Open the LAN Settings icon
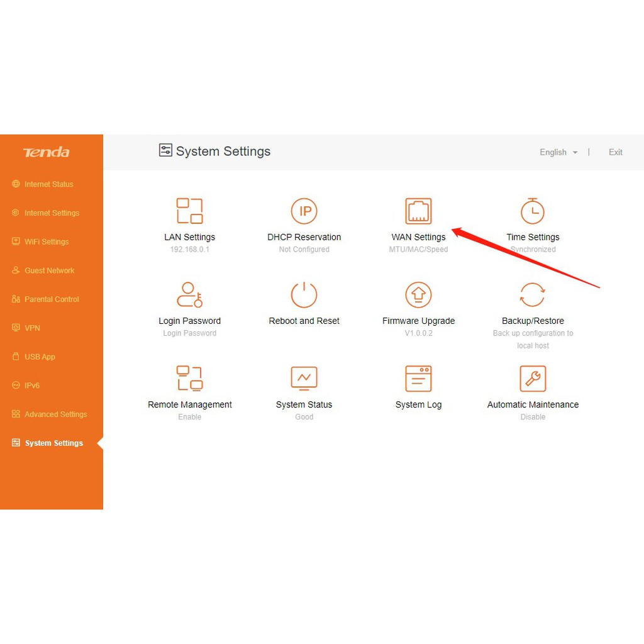The image size is (644, 644). [x=189, y=211]
